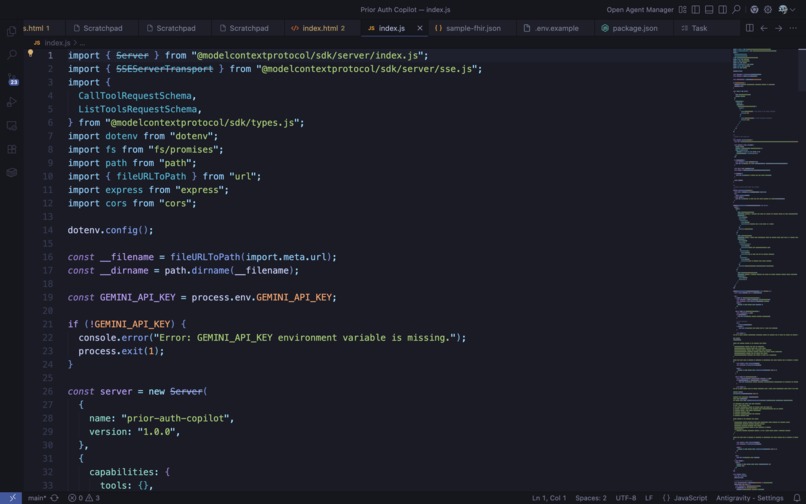Navigate back with the left arrow
Screen dimensions: 806x504
click(x=764, y=28)
